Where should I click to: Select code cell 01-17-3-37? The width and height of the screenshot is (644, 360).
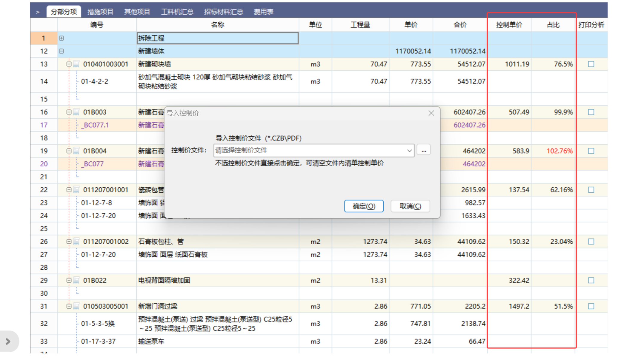97,341
